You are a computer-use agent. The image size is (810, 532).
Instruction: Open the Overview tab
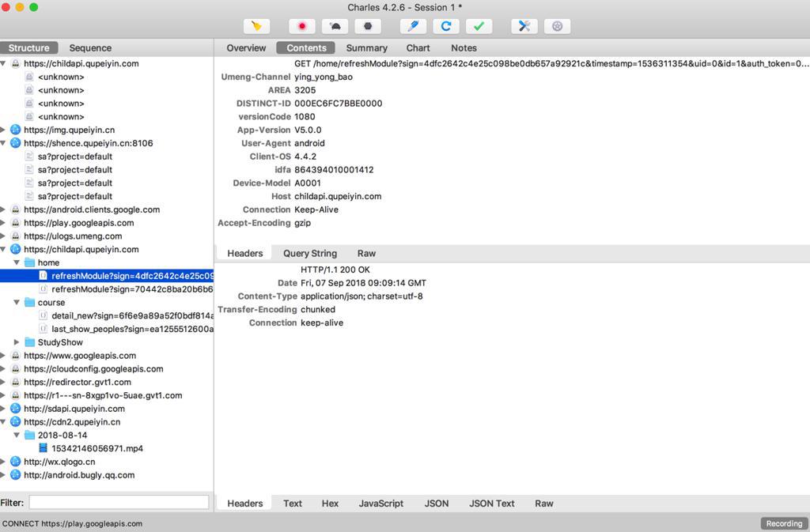(x=246, y=48)
